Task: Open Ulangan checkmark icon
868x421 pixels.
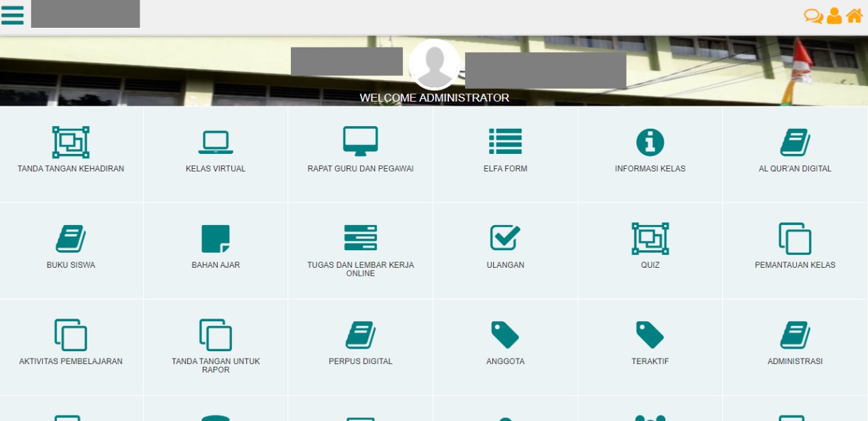Action: [505, 239]
